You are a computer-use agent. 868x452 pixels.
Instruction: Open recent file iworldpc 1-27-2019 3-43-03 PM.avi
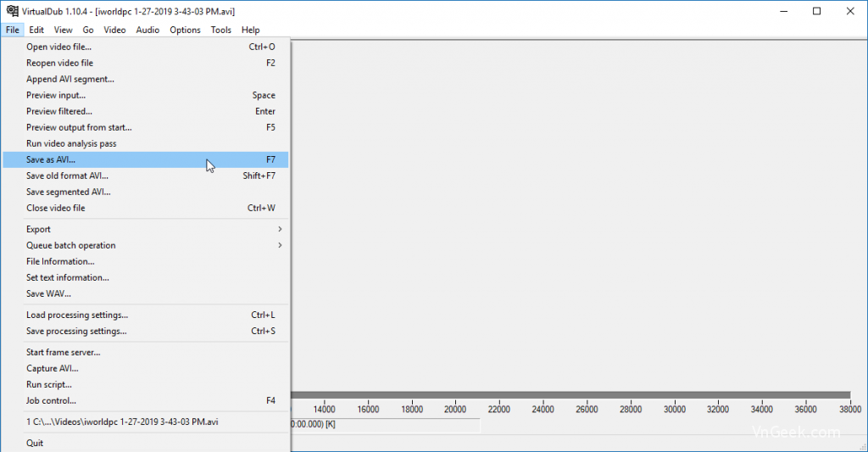tap(146, 422)
